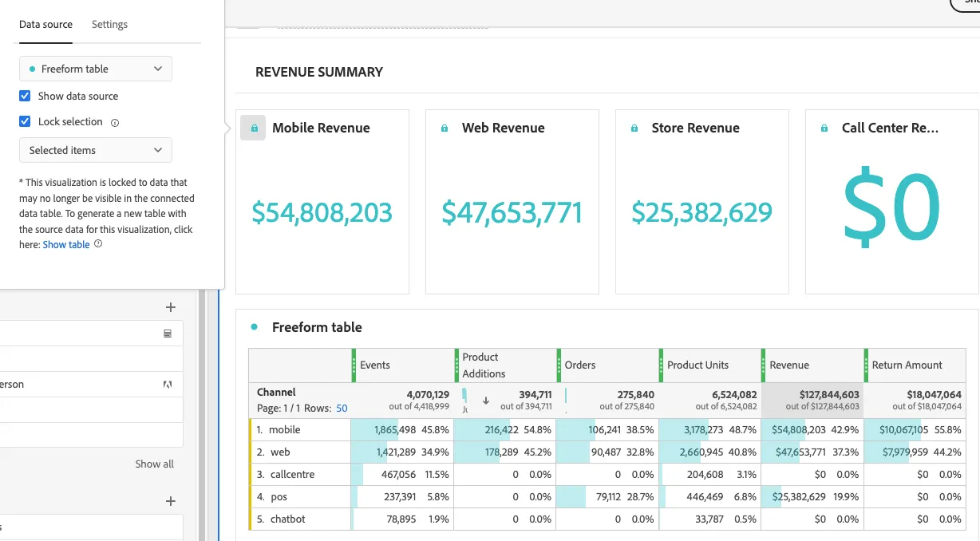
Task: Click the REVENUE SUMMARY panel heading
Action: [319, 72]
